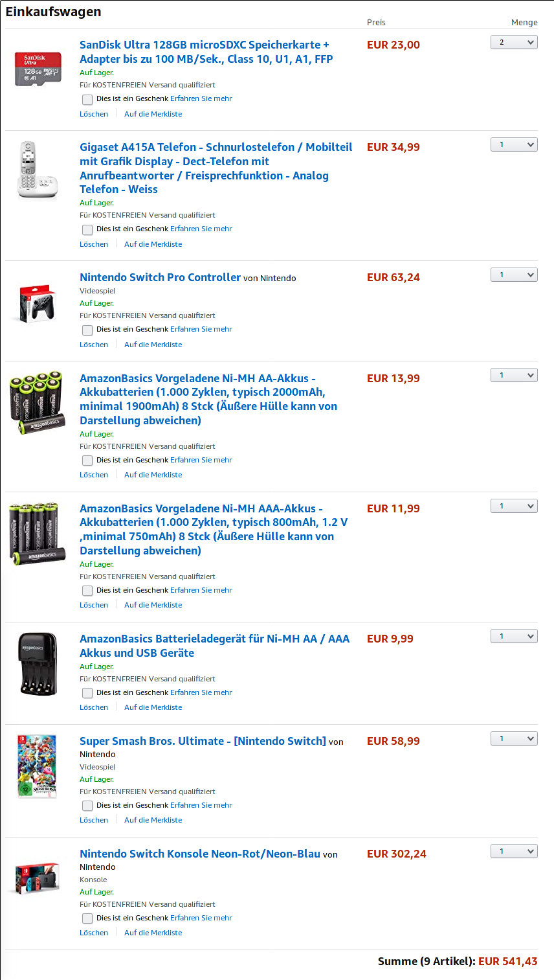554x980 pixels.
Task: Change Menge for the Gigaset A415A Telefon
Action: coord(514,144)
